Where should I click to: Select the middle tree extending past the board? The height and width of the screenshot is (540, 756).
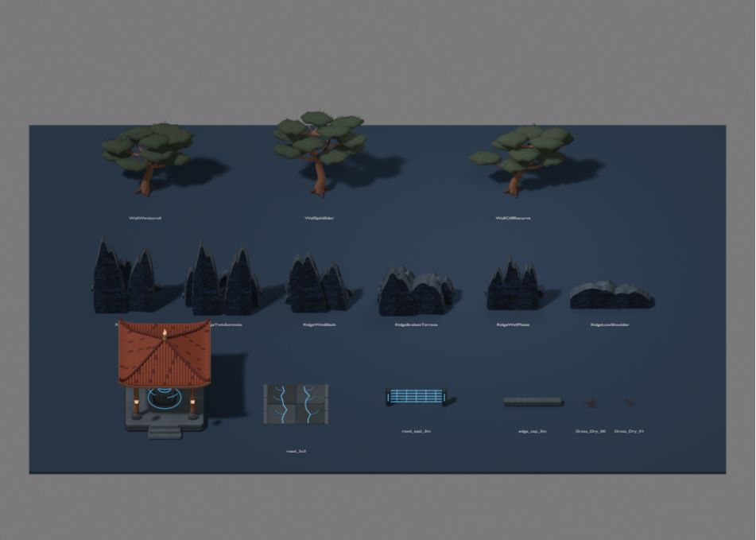320,153
